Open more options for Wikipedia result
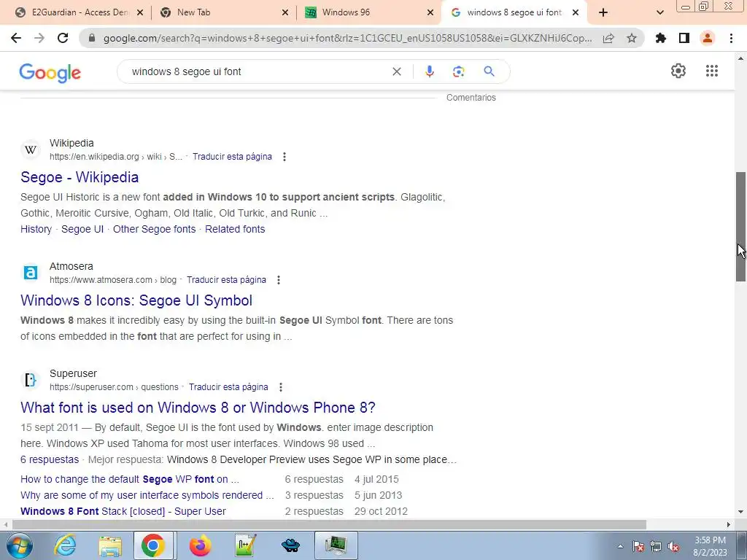Image resolution: width=747 pixels, height=560 pixels. tap(285, 157)
